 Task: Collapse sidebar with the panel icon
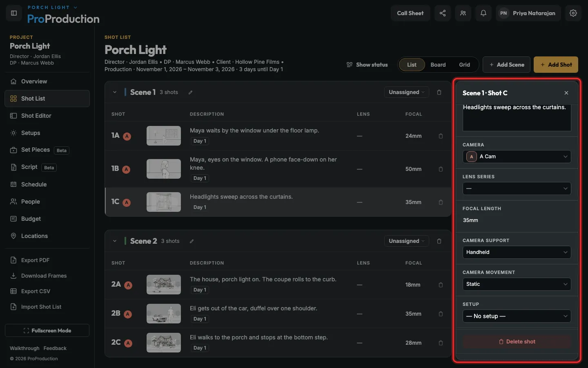pos(14,13)
